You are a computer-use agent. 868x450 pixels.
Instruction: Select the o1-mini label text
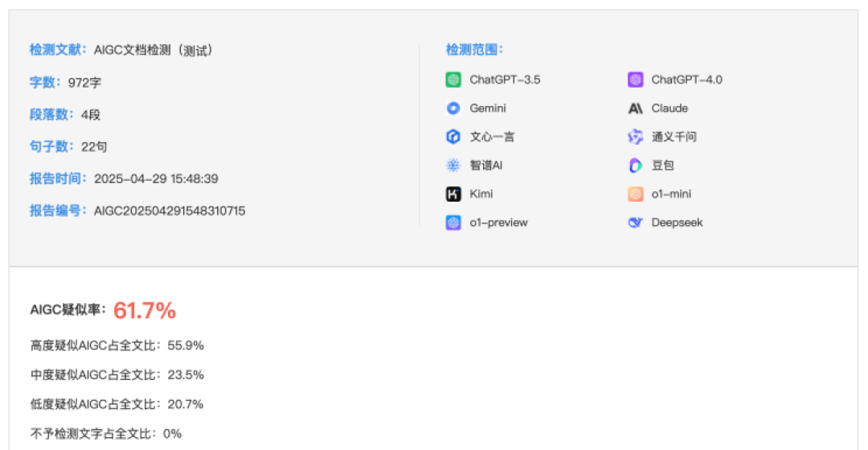(671, 194)
